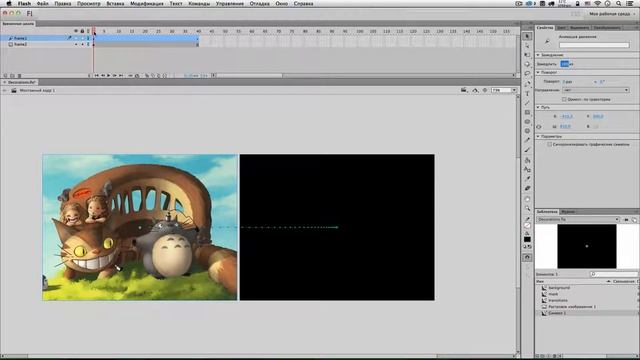This screenshot has width=640, height=360.
Task: Select the PolyStar tool
Action: [x=527, y=131]
